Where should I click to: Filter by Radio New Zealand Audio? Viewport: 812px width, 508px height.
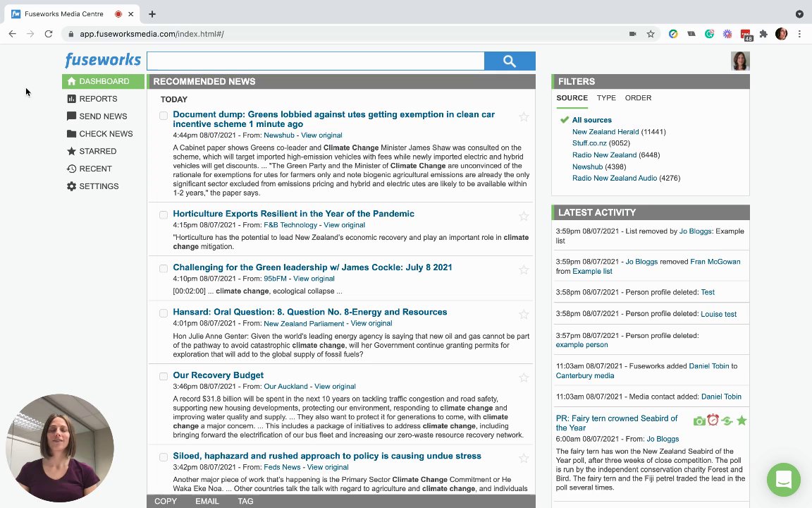pyautogui.click(x=614, y=179)
